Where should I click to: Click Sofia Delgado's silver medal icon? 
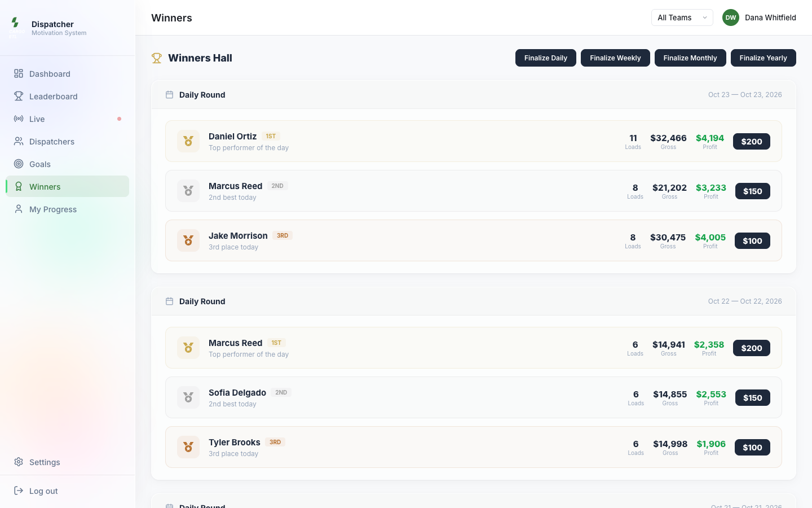188,397
